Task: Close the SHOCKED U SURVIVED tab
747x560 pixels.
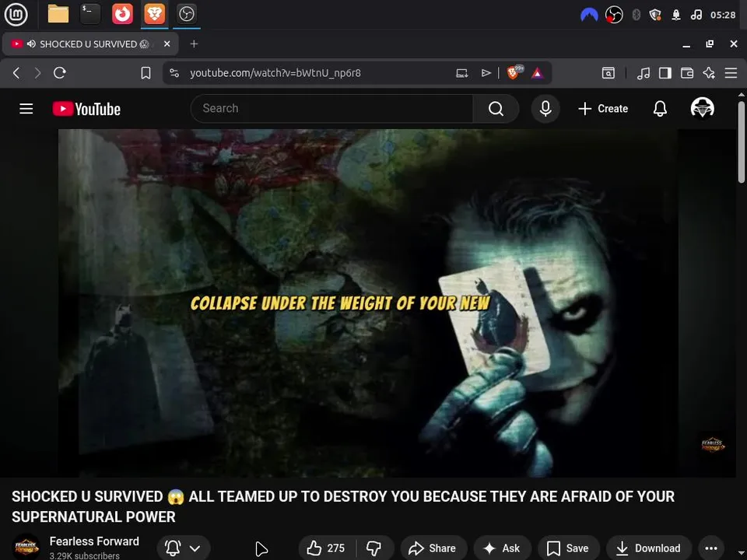Action: point(167,44)
